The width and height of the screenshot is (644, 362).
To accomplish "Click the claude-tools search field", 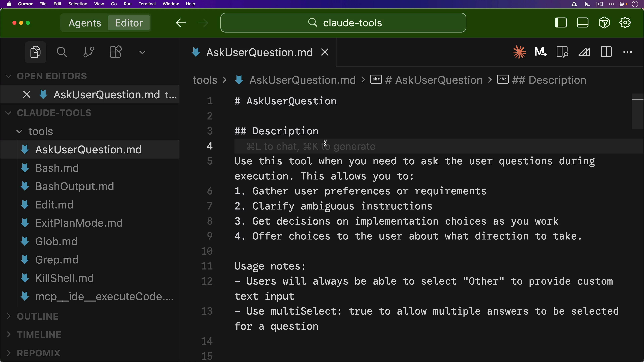I will (343, 23).
